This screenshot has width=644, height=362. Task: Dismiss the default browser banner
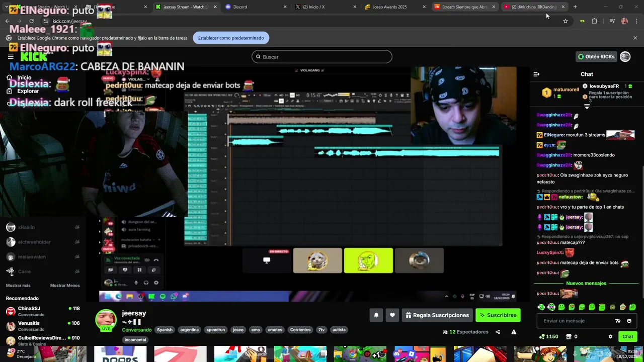[635, 38]
